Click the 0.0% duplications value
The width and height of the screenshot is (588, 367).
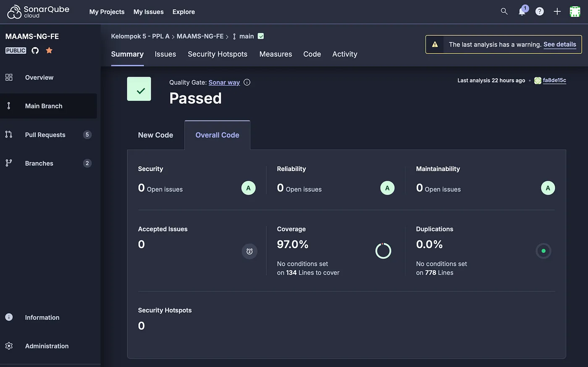click(x=429, y=244)
